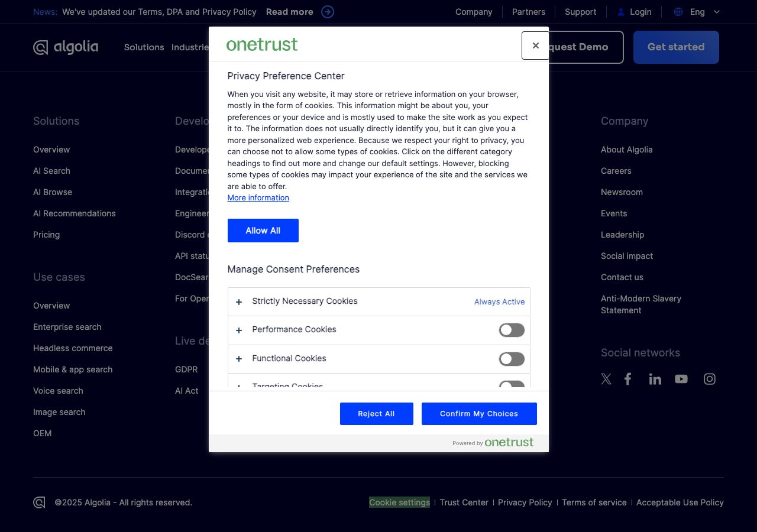Viewport: 757px width, 532px height.
Task: Toggle Targeting Cookies switch
Action: pyautogui.click(x=512, y=384)
